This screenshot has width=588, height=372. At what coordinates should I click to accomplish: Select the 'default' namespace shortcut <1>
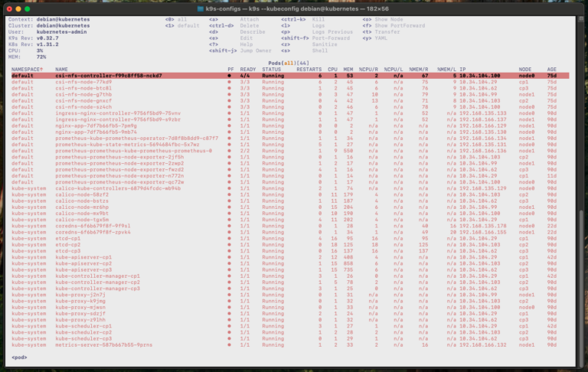188,25
